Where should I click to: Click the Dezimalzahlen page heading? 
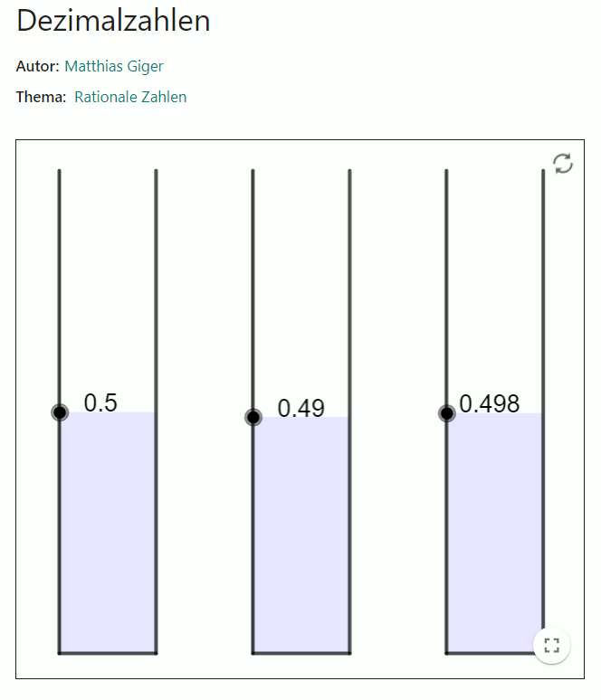tap(113, 21)
